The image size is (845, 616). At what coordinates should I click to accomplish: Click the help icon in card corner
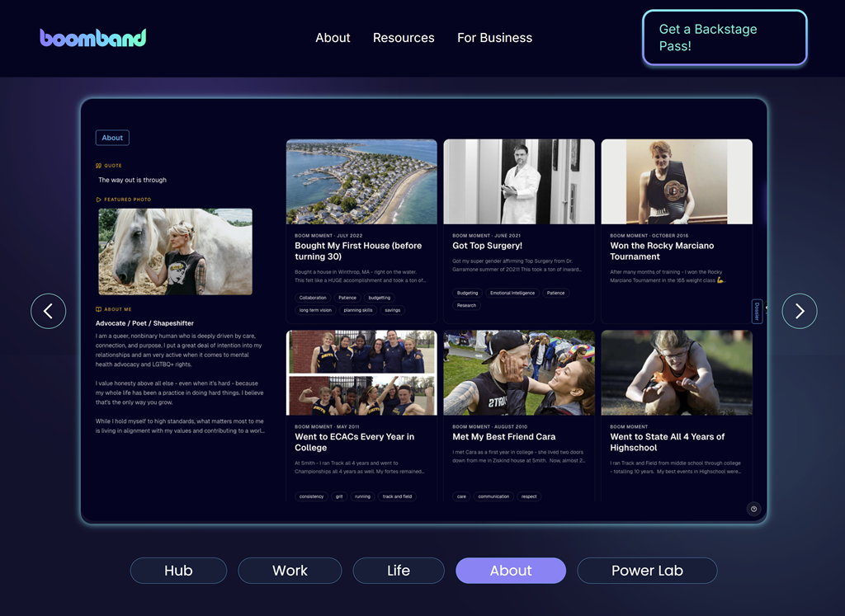click(x=753, y=509)
